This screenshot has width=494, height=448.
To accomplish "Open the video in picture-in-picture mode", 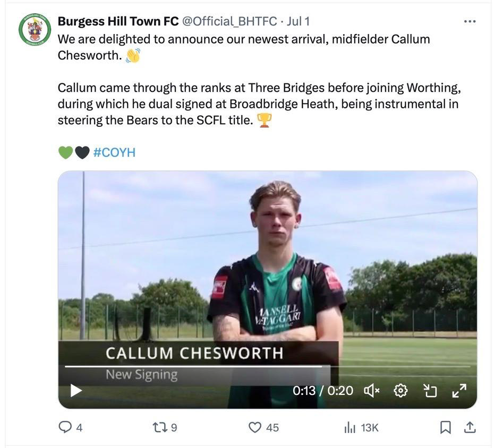I will [x=429, y=391].
